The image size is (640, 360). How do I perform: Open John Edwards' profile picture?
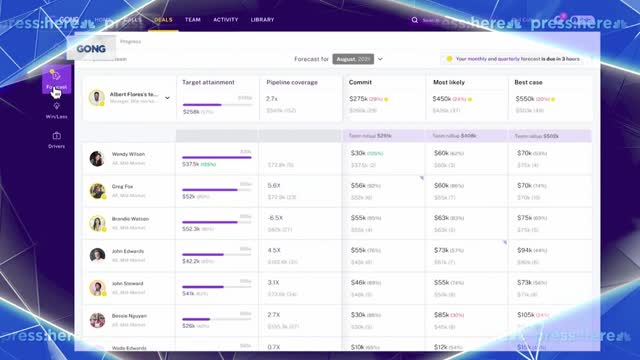(x=97, y=255)
